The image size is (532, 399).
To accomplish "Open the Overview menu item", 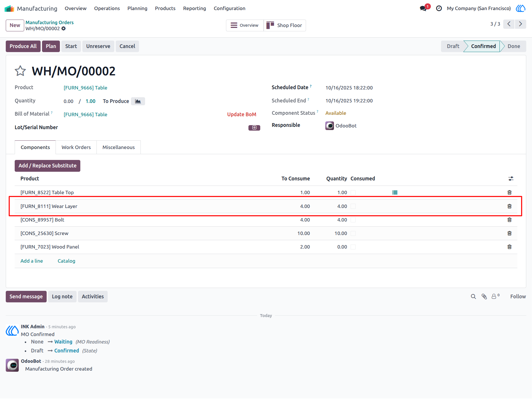I will (x=75, y=8).
